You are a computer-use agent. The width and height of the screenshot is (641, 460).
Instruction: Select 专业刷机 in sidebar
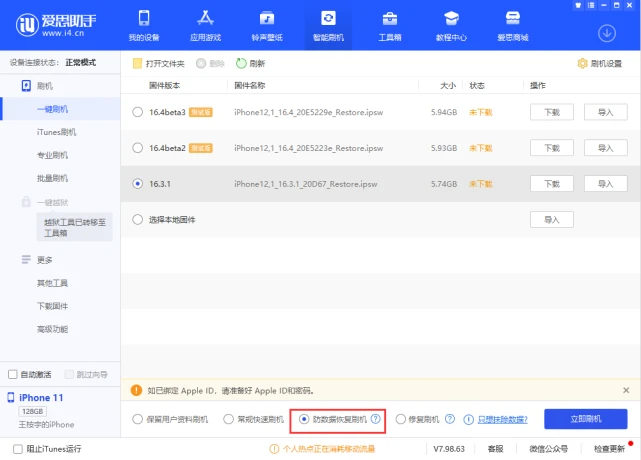[x=52, y=155]
